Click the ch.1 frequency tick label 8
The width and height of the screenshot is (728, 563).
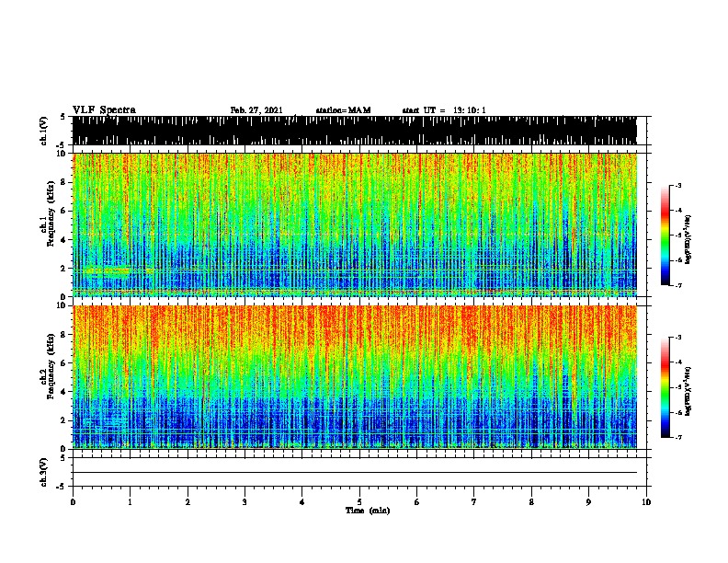(x=64, y=182)
